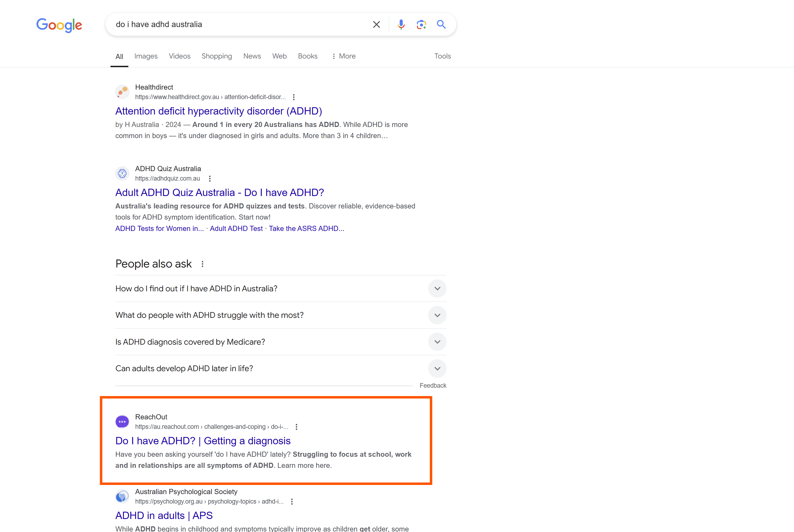Follow the 'Take the ASRS ADHD...' sitelink
Image resolution: width=794 pixels, height=532 pixels.
(x=306, y=229)
